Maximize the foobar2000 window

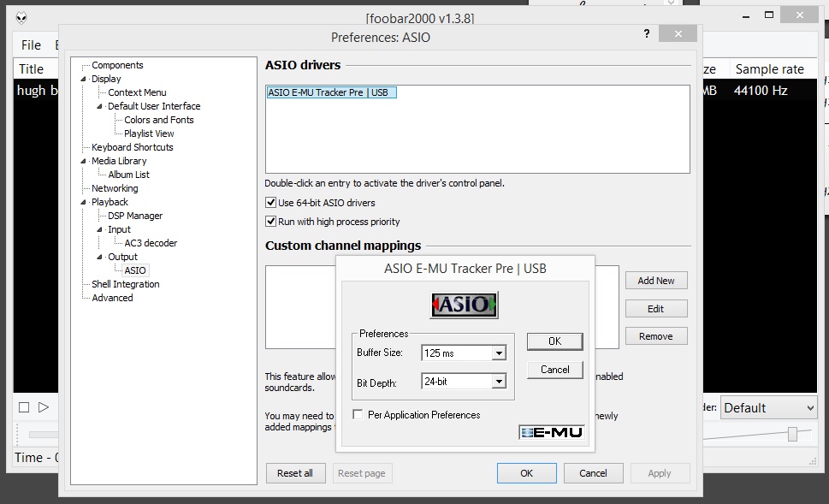[769, 15]
